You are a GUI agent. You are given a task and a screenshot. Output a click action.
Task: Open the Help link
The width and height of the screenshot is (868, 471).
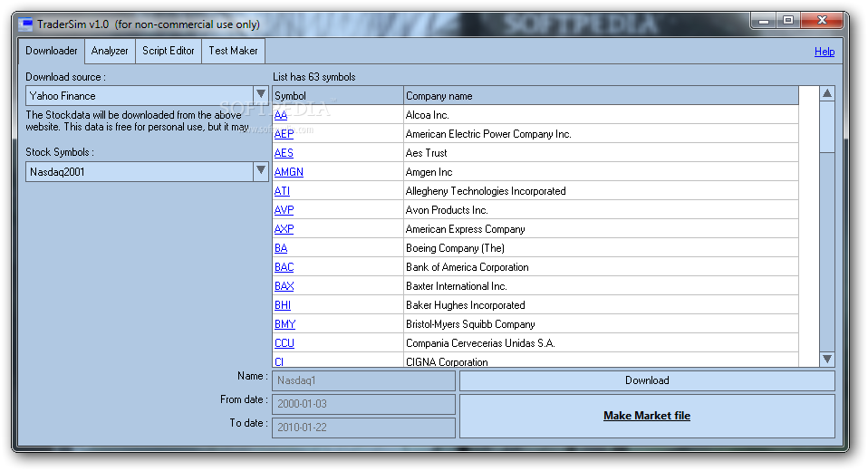pyautogui.click(x=825, y=52)
